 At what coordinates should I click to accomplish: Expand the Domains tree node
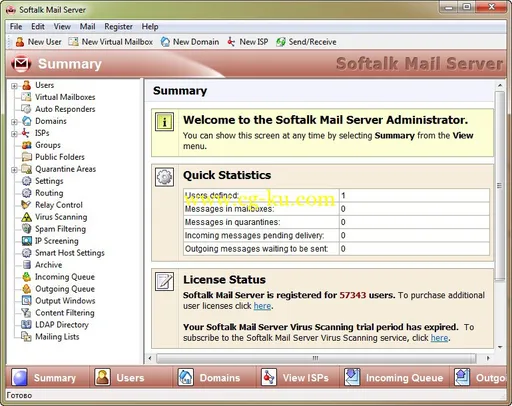point(14,122)
